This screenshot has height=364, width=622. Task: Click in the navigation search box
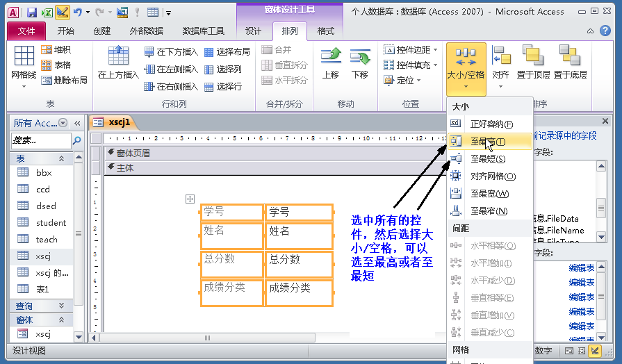[x=40, y=140]
